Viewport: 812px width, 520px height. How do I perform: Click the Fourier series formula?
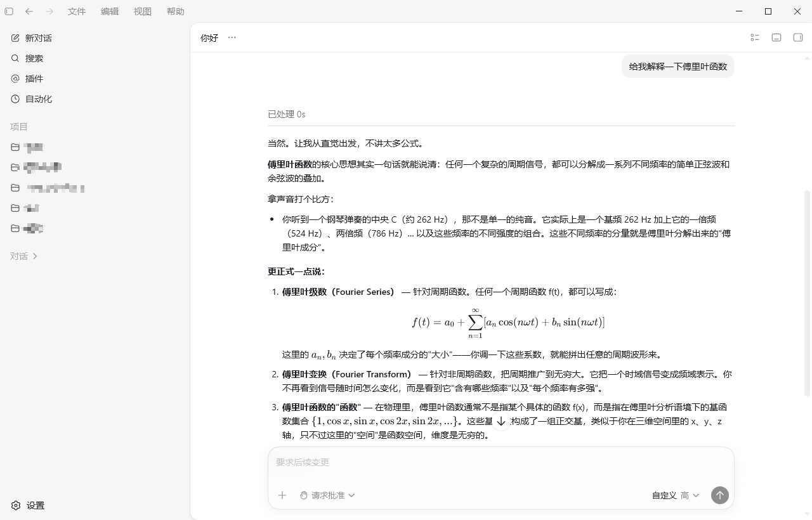tap(508, 322)
